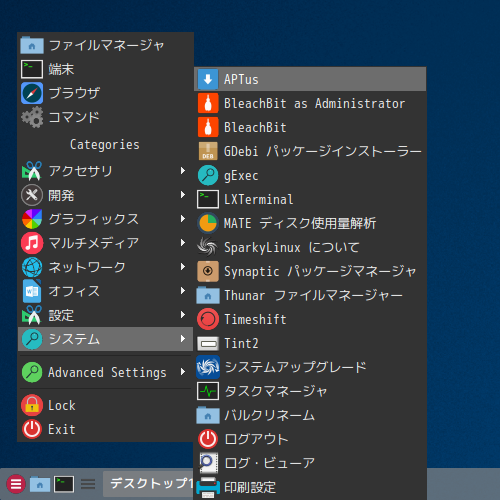Viewport: 500px width, 500px height.
Task: Click the ファイルマネージャ folder icon in main menu
Action: pos(32,45)
